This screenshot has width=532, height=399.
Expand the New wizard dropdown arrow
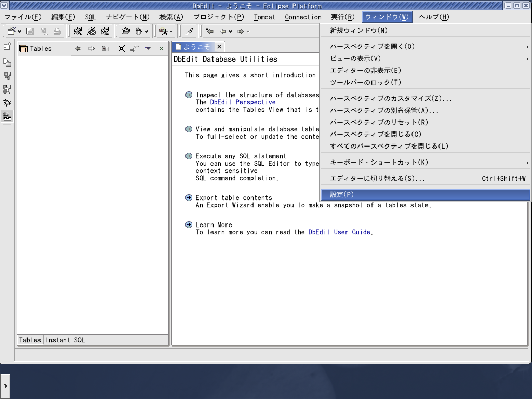(x=19, y=32)
